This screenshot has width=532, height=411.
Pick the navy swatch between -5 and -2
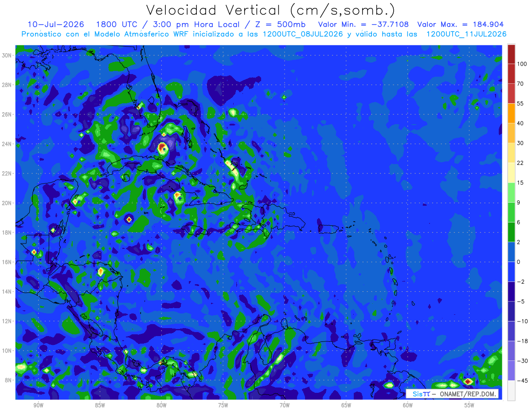tap(511, 291)
